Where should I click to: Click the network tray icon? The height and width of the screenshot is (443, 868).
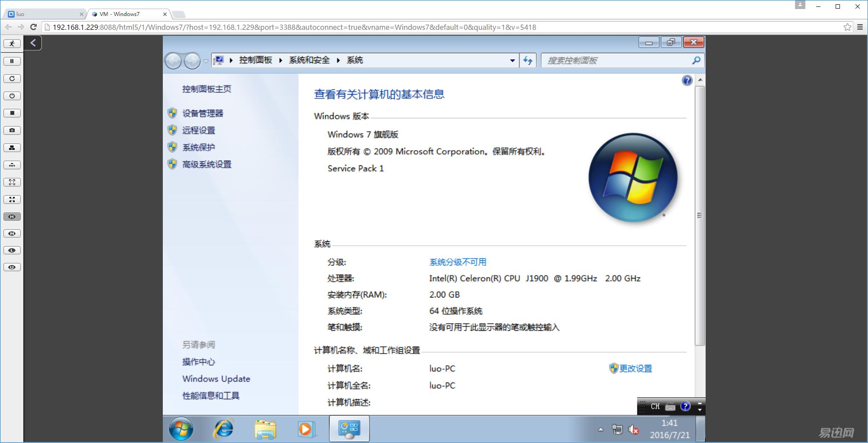(617, 430)
